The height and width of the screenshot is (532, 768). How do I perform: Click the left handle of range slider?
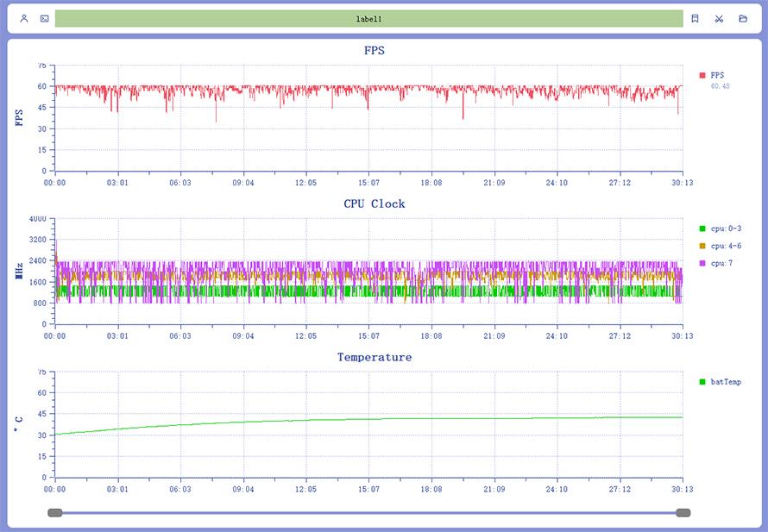(55, 513)
